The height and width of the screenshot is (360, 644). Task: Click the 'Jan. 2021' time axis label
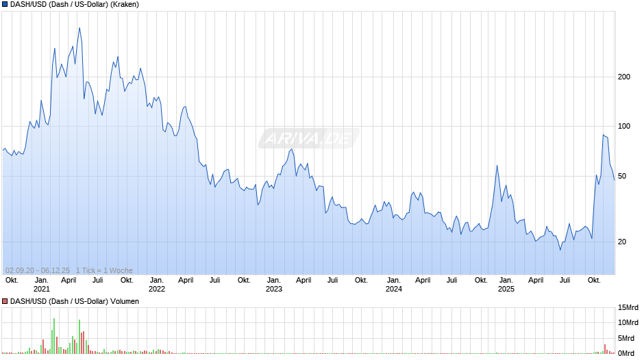click(42, 285)
